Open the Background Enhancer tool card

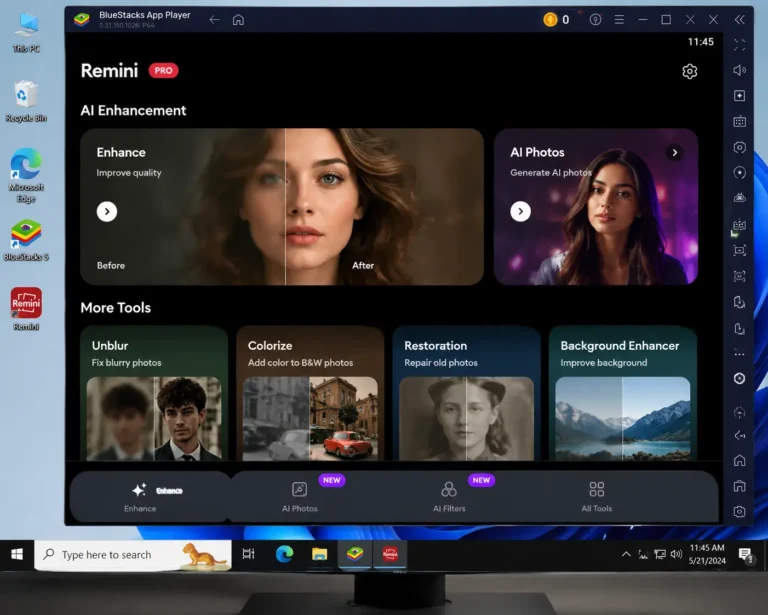623,393
